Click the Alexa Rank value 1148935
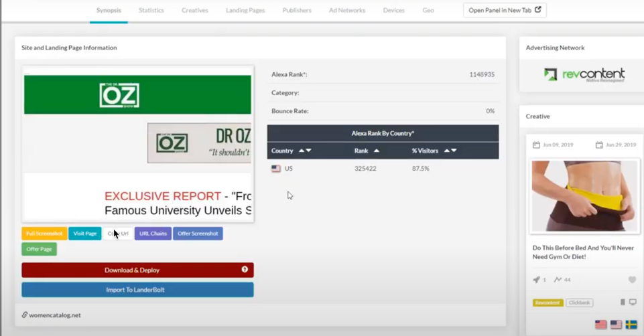644x336 pixels. [x=482, y=74]
